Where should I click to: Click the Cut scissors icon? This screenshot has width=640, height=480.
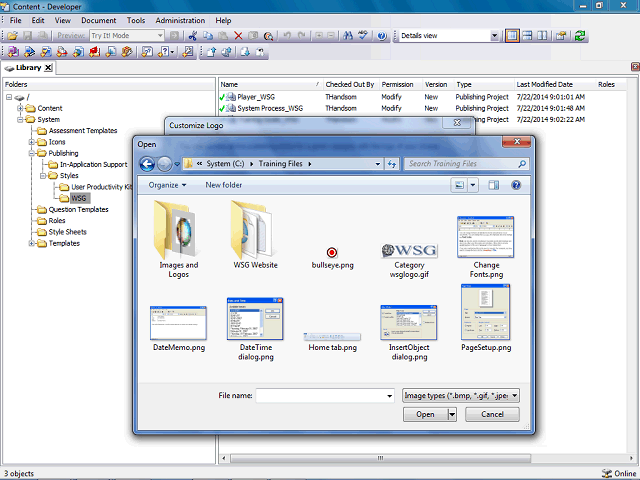tap(193, 36)
